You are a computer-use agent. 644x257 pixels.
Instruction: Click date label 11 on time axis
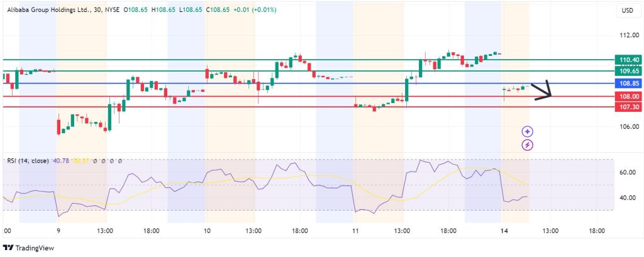356,231
